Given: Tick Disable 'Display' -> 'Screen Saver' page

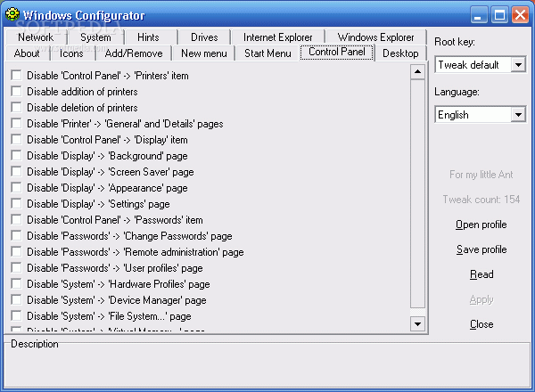Looking at the screenshot, I should 16,171.
